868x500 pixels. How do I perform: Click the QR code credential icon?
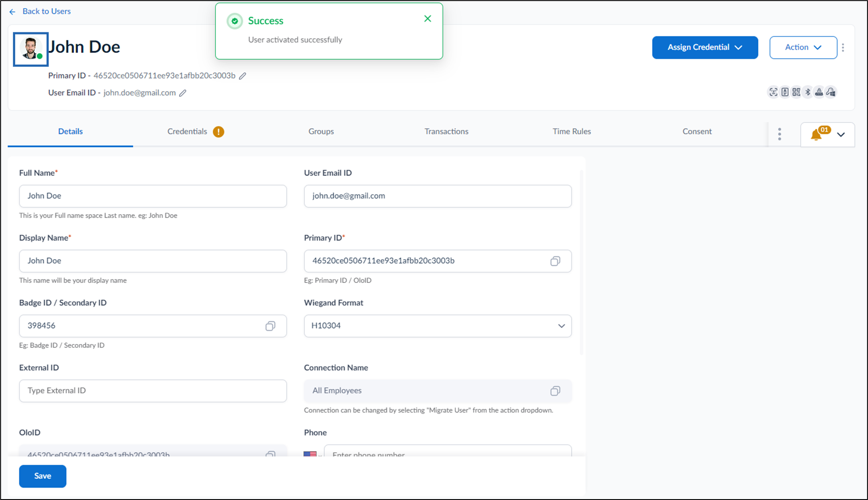point(796,92)
